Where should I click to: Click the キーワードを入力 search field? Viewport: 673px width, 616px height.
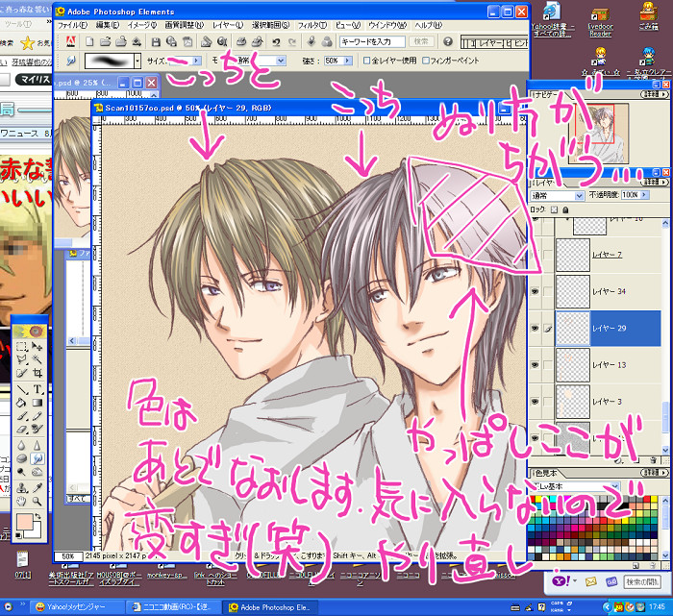tap(372, 41)
